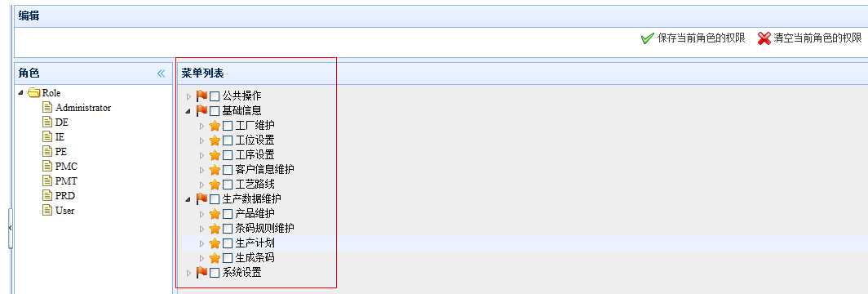Viewport: 868px width, 294px height.
Task: Click the star icon beside 工厂维护
Action: 215,126
